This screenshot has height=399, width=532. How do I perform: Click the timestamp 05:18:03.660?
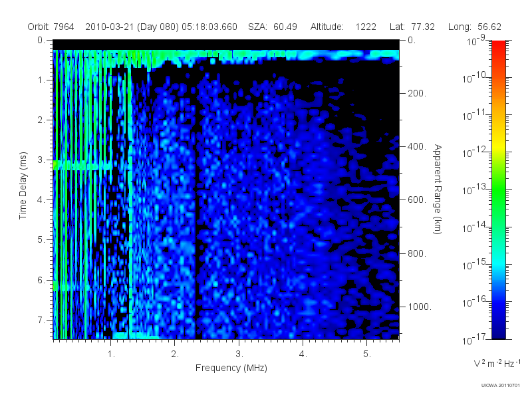click(x=209, y=27)
